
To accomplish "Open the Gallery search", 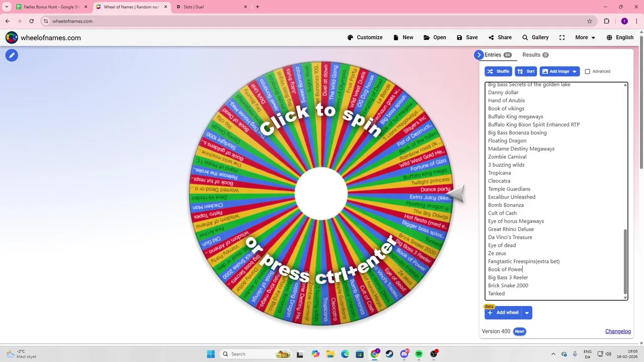I will pos(535,38).
